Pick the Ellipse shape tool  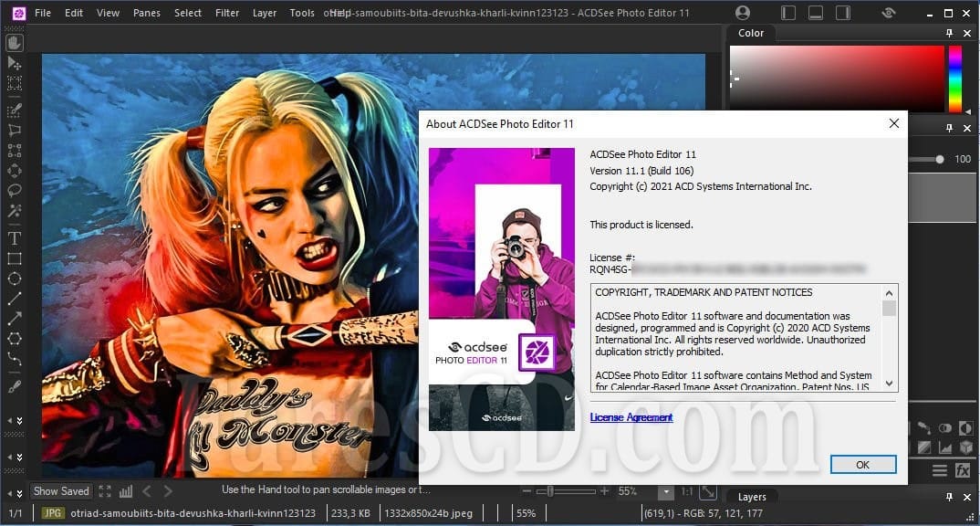click(15, 279)
